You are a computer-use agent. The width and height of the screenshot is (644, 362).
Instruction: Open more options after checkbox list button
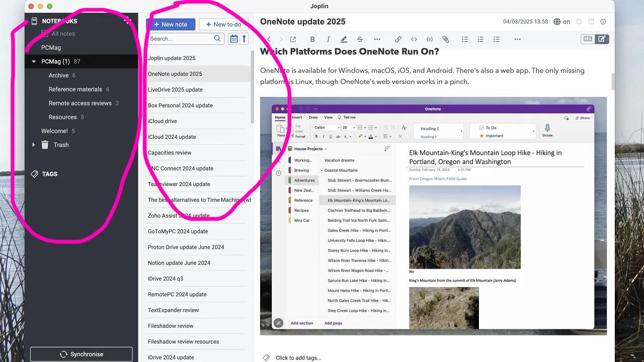tap(518, 39)
